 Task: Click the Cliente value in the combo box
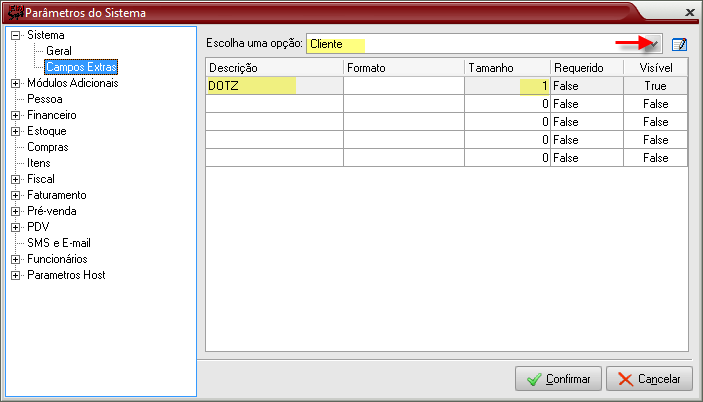[x=326, y=44]
